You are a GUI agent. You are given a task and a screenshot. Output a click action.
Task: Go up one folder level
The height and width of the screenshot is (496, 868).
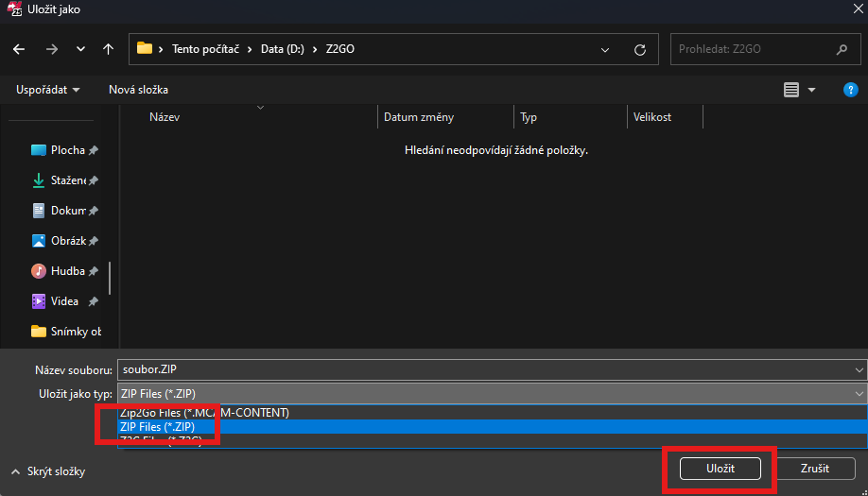[108, 49]
